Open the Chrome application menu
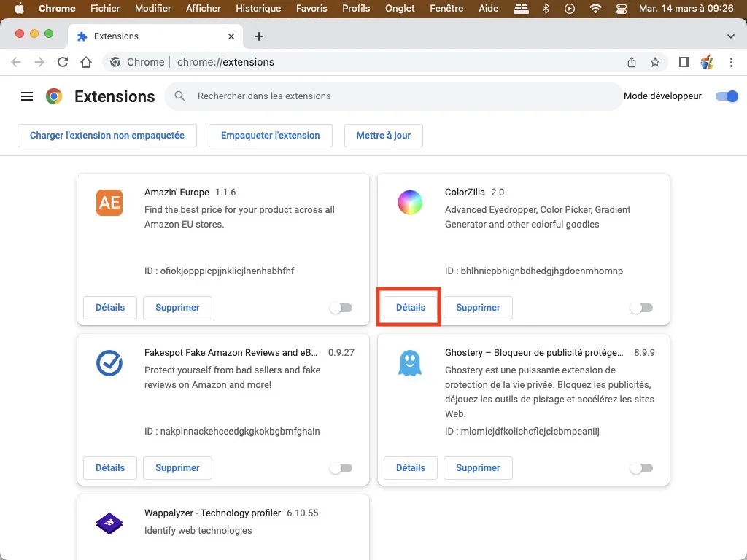 57,8
